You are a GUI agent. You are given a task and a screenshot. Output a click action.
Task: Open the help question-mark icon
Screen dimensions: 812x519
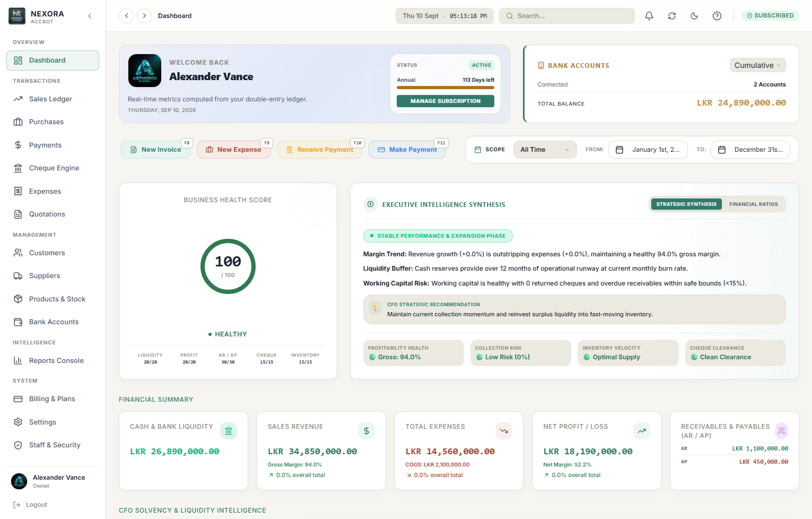pos(717,16)
